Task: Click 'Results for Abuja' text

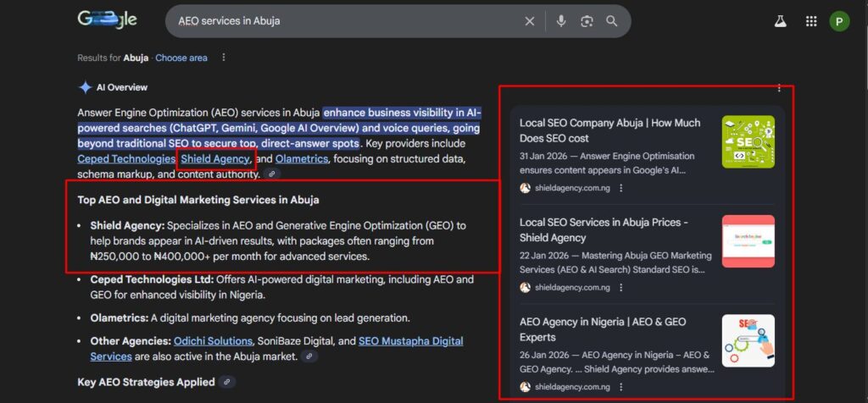Action: (x=113, y=58)
